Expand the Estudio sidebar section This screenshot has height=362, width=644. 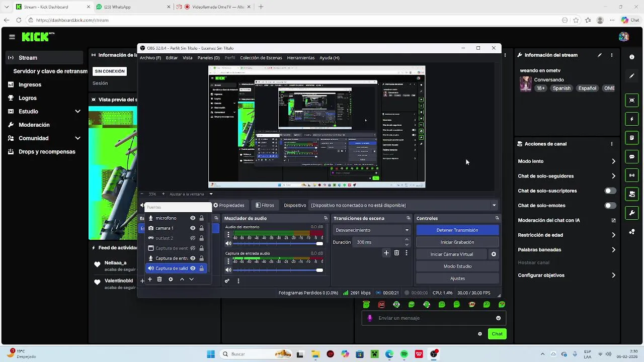coord(77,112)
